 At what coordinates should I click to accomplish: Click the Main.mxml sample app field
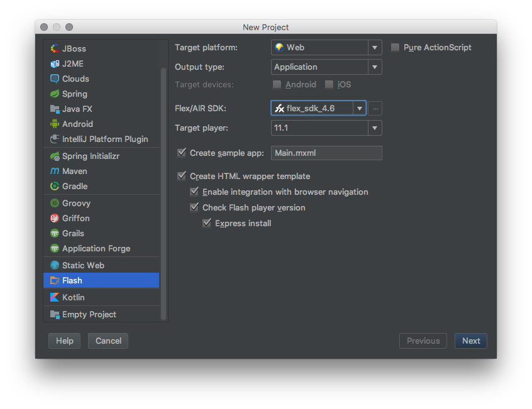(326, 153)
